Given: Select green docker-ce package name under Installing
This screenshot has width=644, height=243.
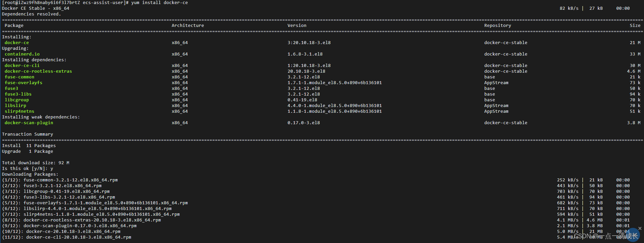Looking at the screenshot, I should pos(17,43).
